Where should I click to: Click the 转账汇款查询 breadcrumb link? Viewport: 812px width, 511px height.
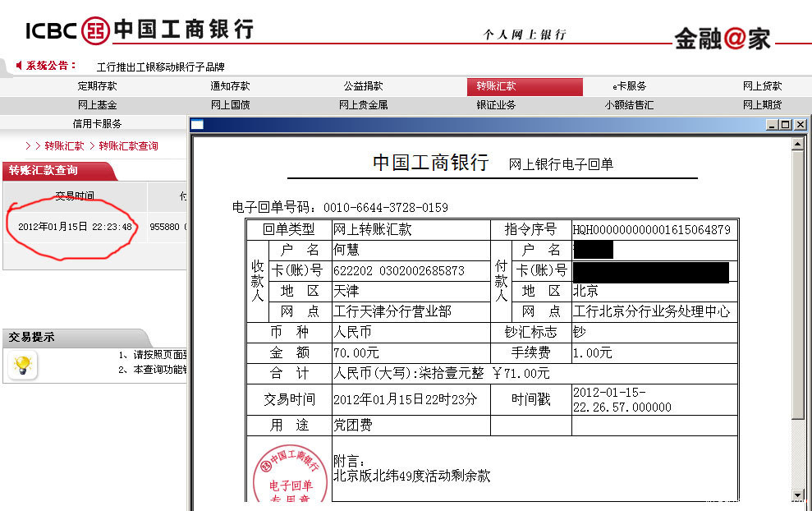[x=128, y=145]
